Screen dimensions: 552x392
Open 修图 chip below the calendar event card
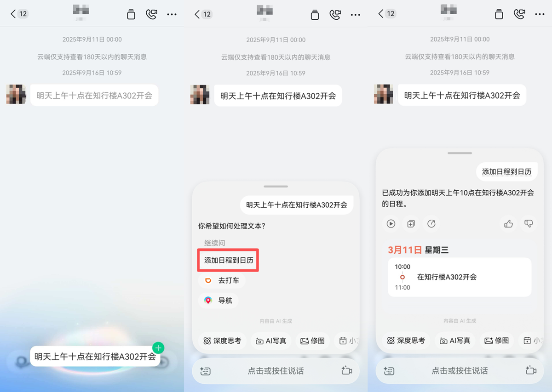click(x=497, y=341)
